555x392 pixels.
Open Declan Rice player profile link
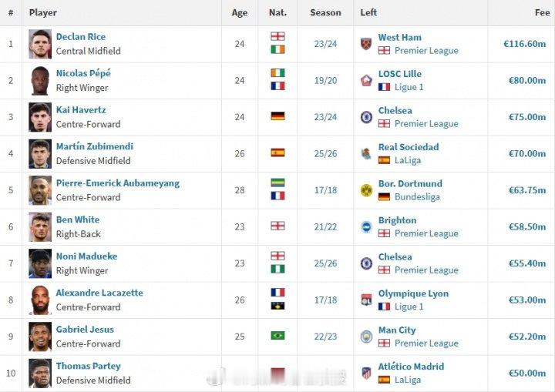[81, 37]
